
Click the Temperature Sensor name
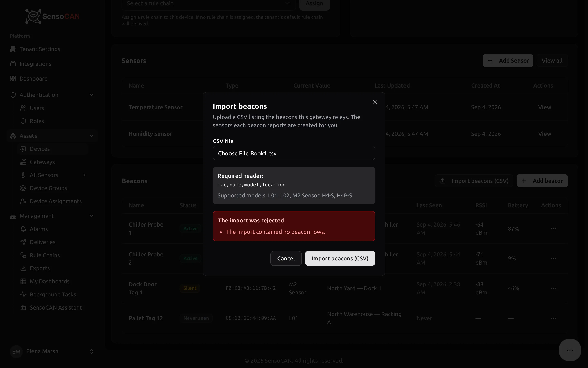pos(156,107)
